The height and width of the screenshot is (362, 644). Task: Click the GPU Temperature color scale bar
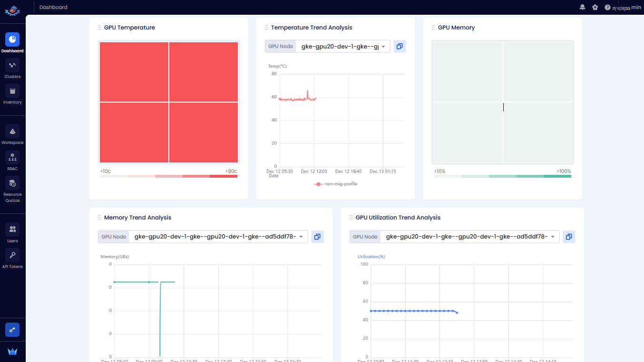[168, 176]
